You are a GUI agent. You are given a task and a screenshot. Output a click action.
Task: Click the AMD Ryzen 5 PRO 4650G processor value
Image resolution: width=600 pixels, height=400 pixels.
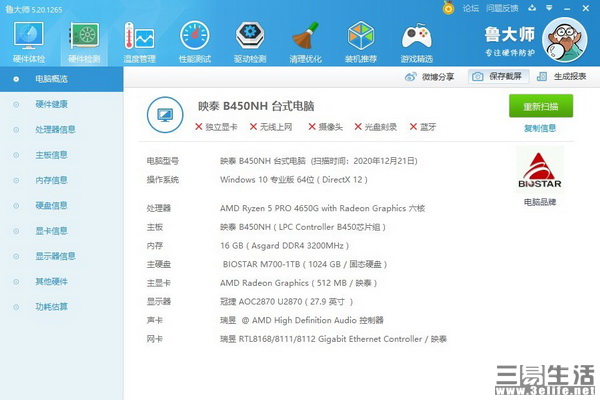[x=322, y=208]
